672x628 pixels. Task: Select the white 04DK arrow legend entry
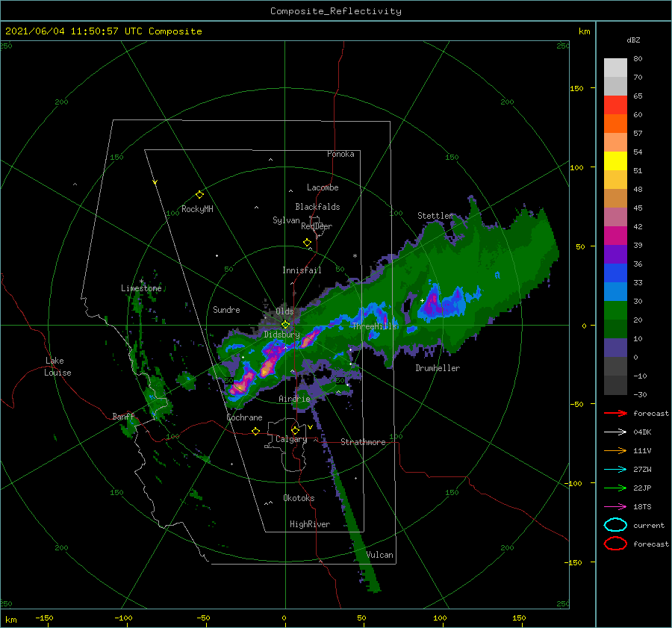point(615,432)
